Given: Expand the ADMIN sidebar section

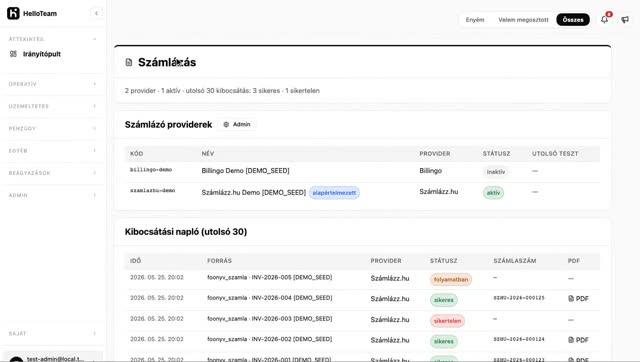Looking at the screenshot, I should pos(53,195).
